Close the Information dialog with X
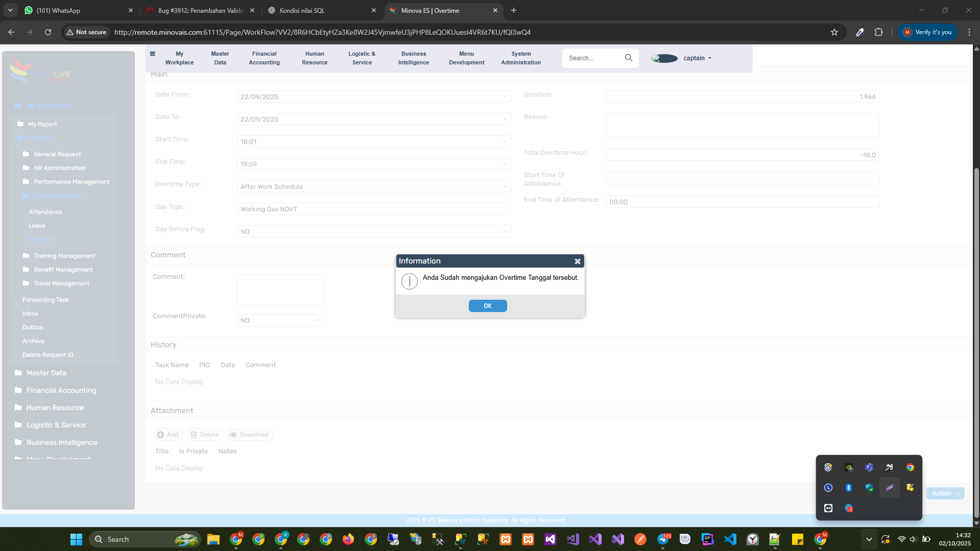The width and height of the screenshot is (980, 551). point(577,261)
